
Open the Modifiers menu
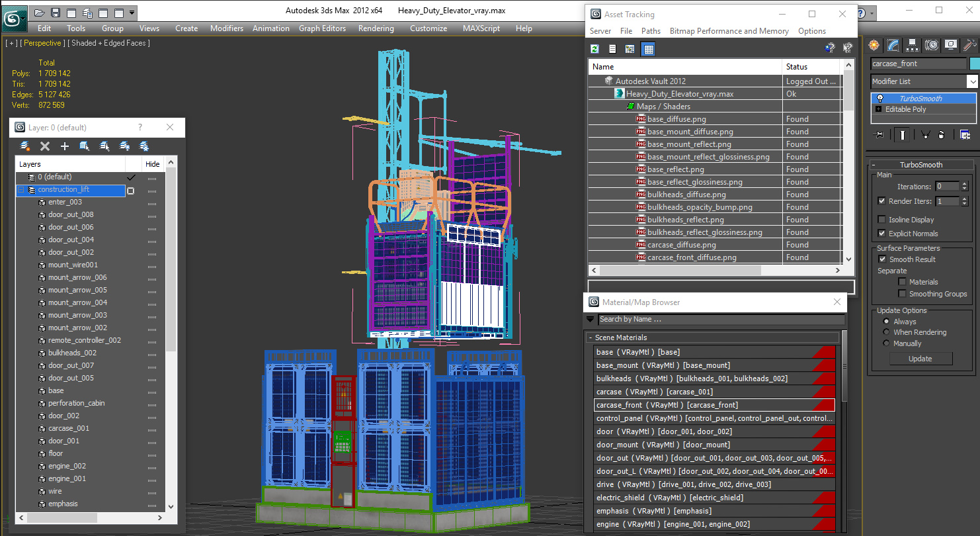(x=227, y=28)
